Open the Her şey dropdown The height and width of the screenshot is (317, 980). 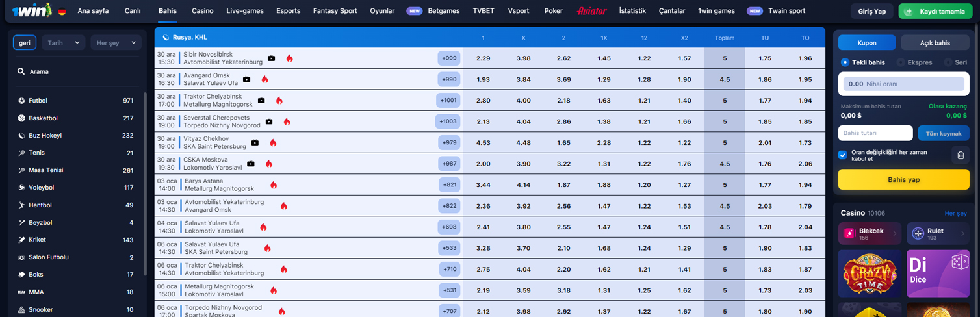(x=115, y=42)
